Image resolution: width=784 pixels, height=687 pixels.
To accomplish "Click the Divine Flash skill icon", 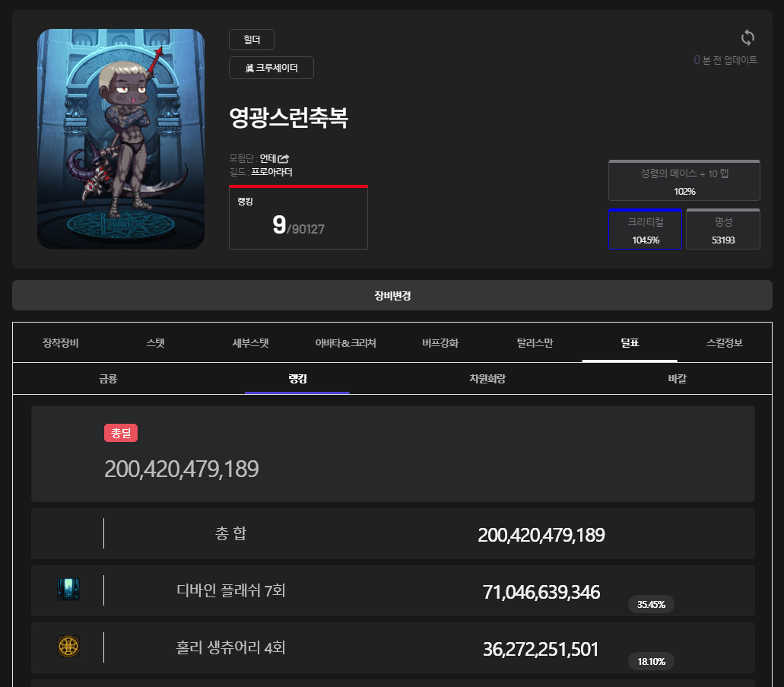I will click(68, 589).
